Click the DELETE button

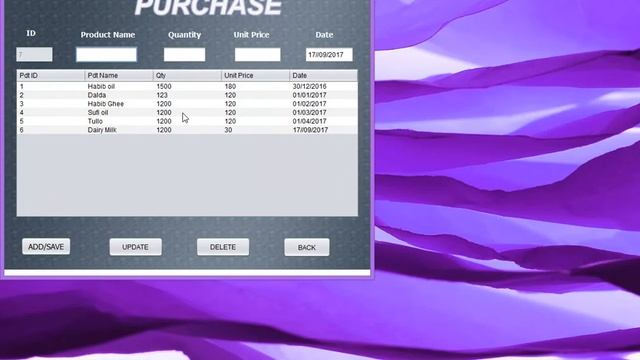pos(223,247)
